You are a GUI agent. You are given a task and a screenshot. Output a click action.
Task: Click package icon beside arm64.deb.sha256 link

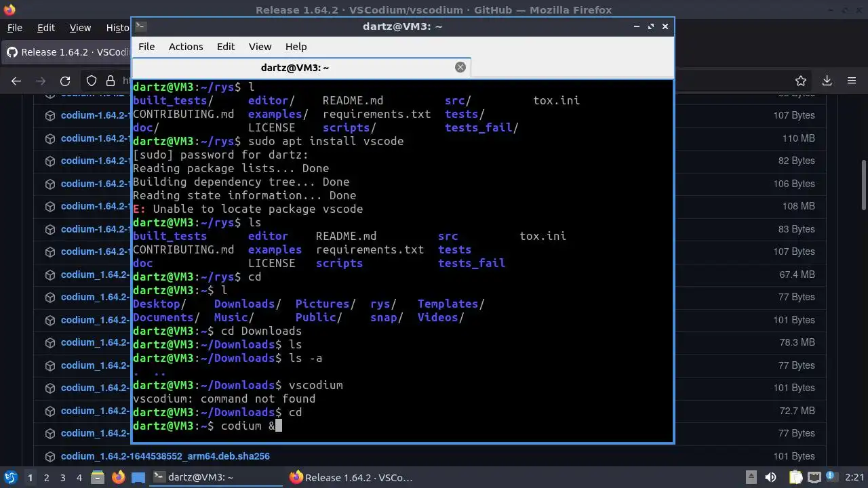(x=50, y=456)
